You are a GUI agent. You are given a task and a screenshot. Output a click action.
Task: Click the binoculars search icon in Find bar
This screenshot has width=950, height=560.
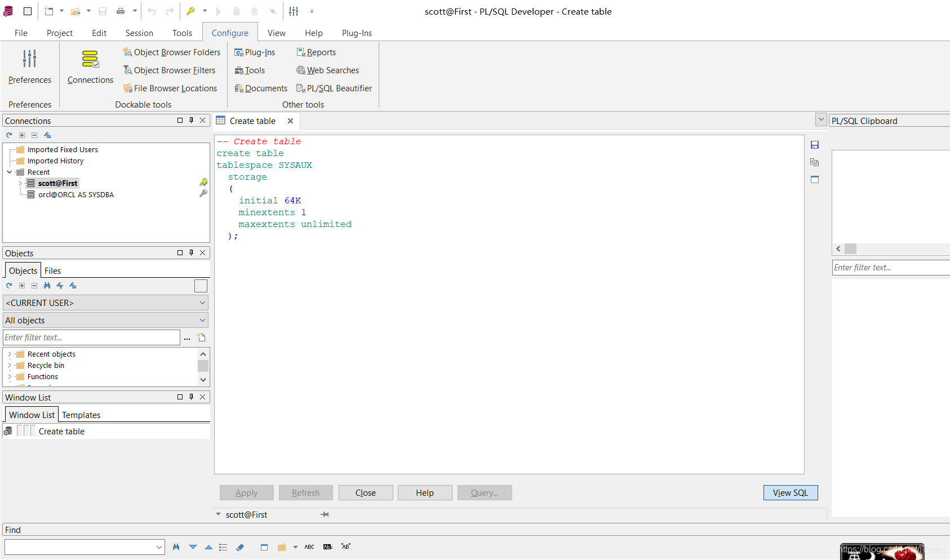tap(176, 547)
